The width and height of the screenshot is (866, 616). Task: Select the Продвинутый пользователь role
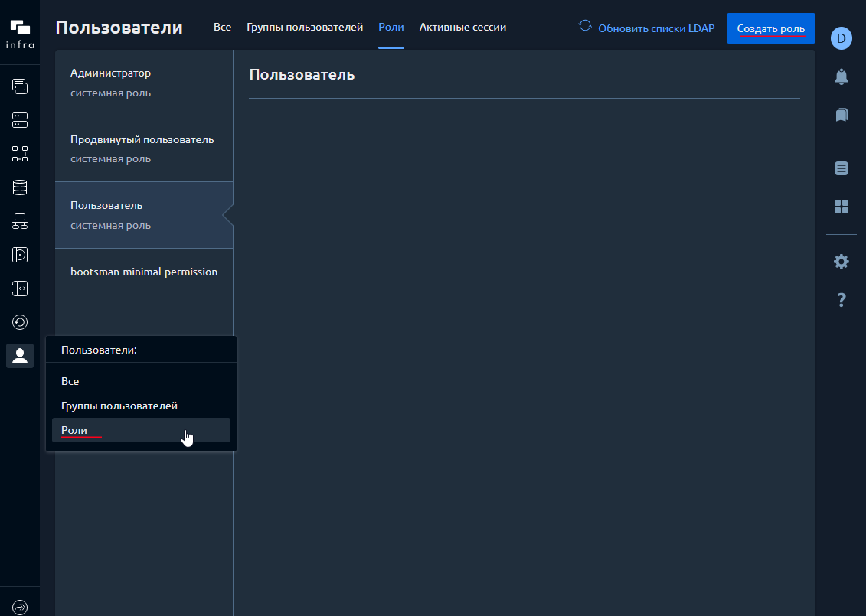(144, 149)
